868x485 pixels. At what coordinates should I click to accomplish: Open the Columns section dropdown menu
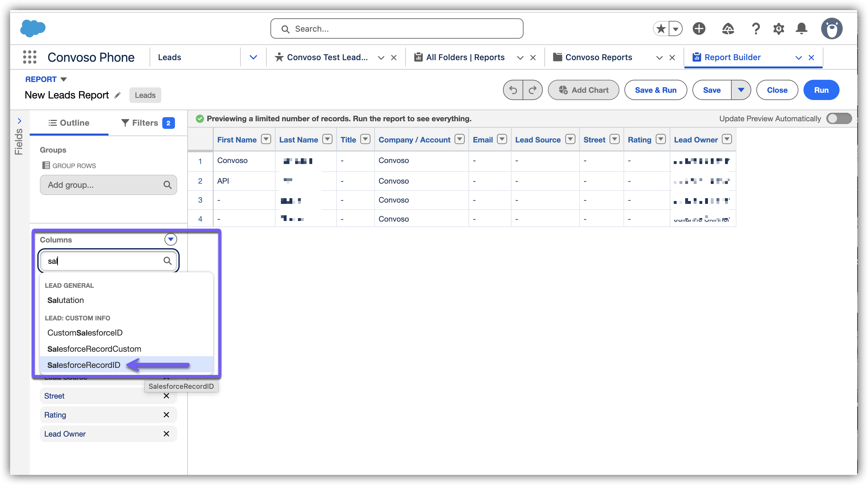pos(170,239)
